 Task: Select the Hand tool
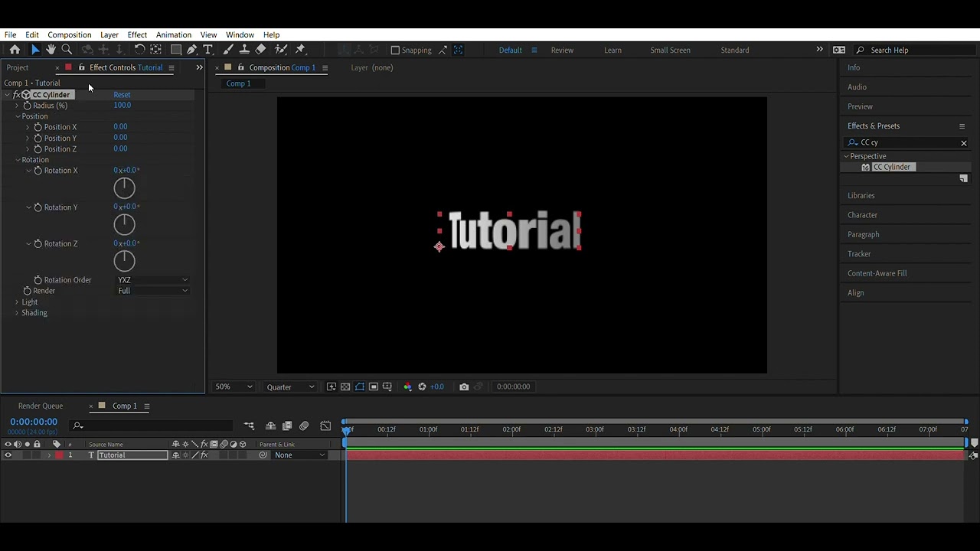pyautogui.click(x=51, y=50)
